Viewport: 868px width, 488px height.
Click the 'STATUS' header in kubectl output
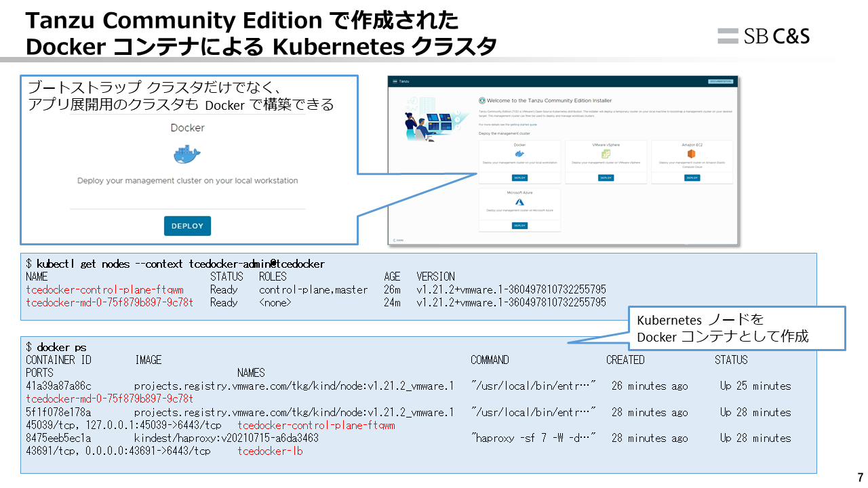[226, 277]
